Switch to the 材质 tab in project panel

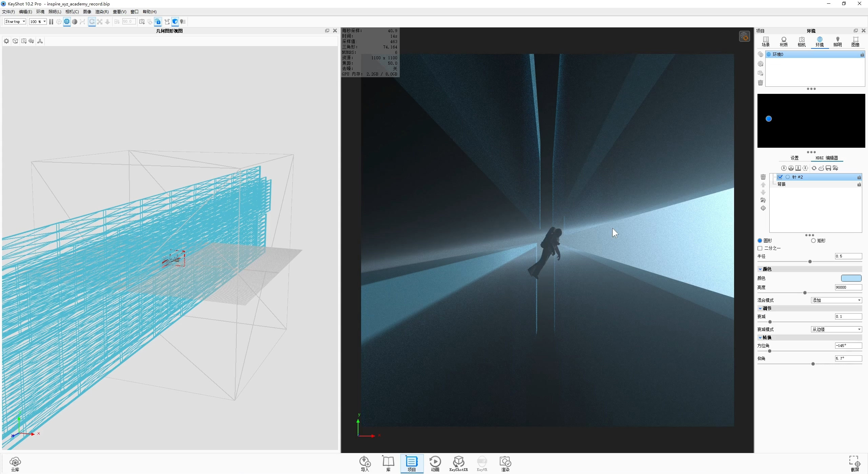pyautogui.click(x=784, y=42)
